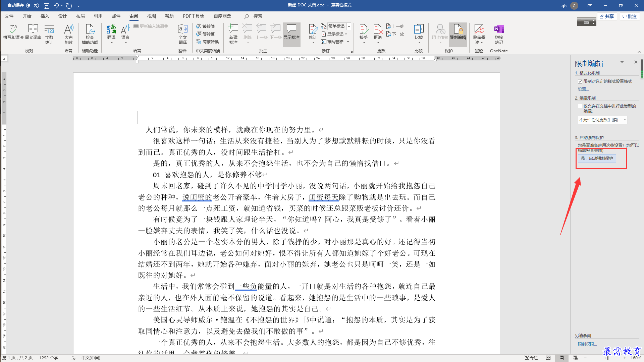Start 大声朗读 read aloud
Image resolution: width=644 pixels, height=362 pixels.
pyautogui.click(x=69, y=34)
